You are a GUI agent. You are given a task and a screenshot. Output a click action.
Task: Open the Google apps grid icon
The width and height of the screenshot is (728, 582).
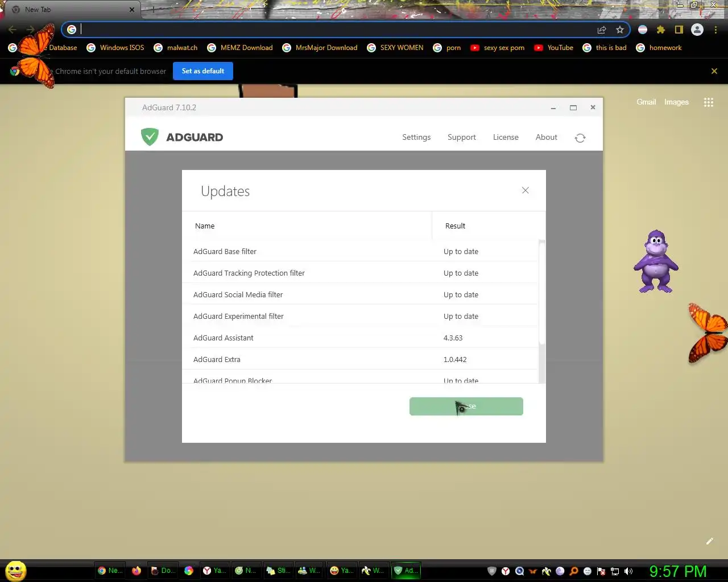coord(709,102)
